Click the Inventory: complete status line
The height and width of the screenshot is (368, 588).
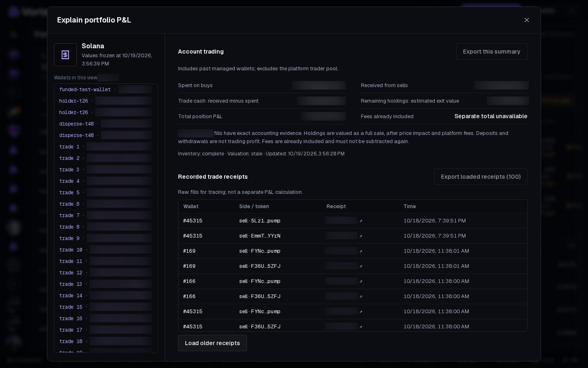coord(261,154)
